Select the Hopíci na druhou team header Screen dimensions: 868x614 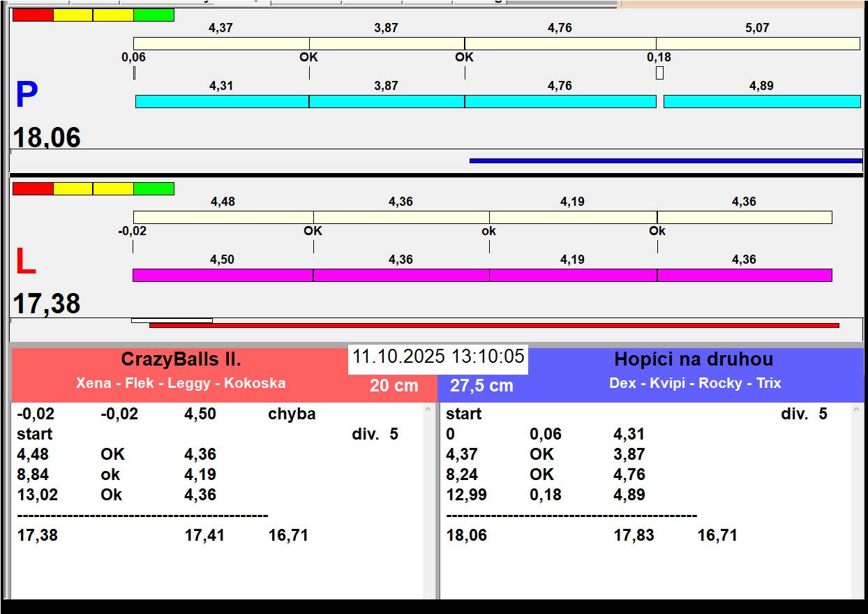(x=694, y=359)
